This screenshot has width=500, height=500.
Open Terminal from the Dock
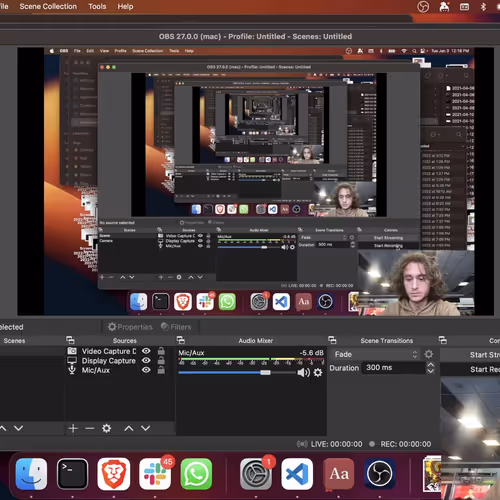pos(72,474)
